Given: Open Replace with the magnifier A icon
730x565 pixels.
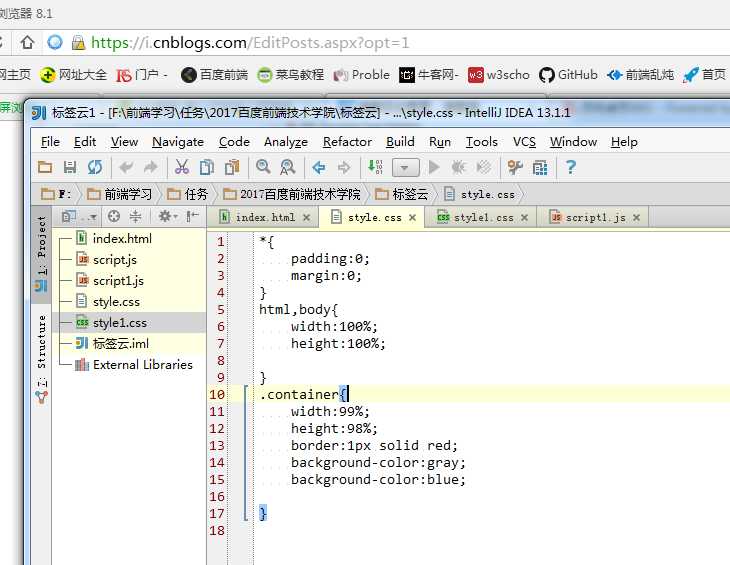Looking at the screenshot, I should (x=288, y=167).
